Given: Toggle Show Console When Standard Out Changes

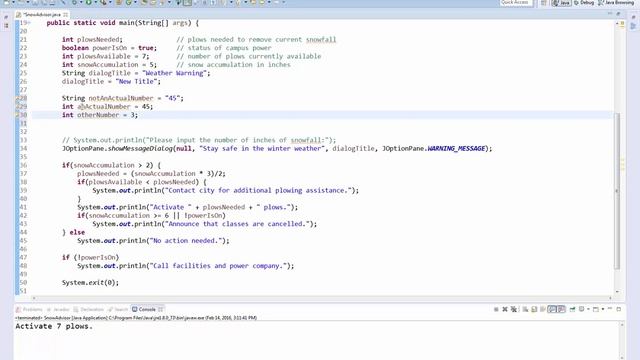Looking at the screenshot, I should [552, 309].
